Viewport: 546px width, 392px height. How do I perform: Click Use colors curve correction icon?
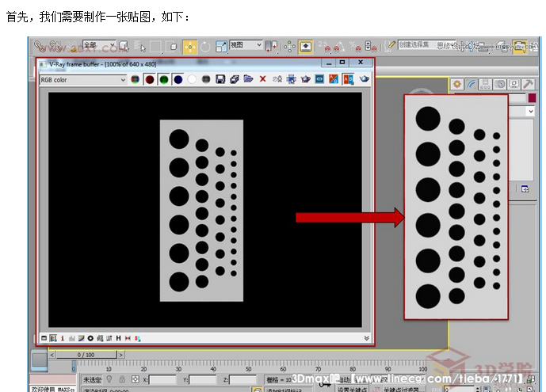pyautogui.click(x=81, y=338)
